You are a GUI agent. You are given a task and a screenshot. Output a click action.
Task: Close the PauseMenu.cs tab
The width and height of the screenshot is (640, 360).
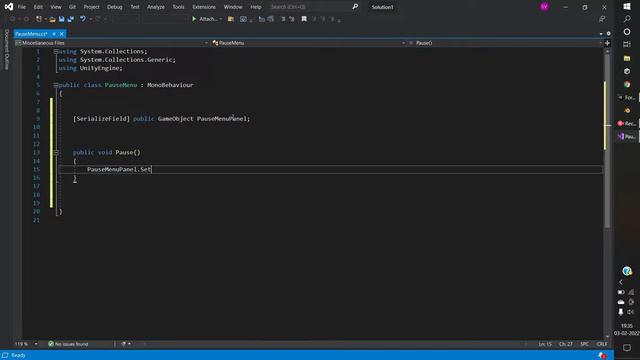(62, 34)
